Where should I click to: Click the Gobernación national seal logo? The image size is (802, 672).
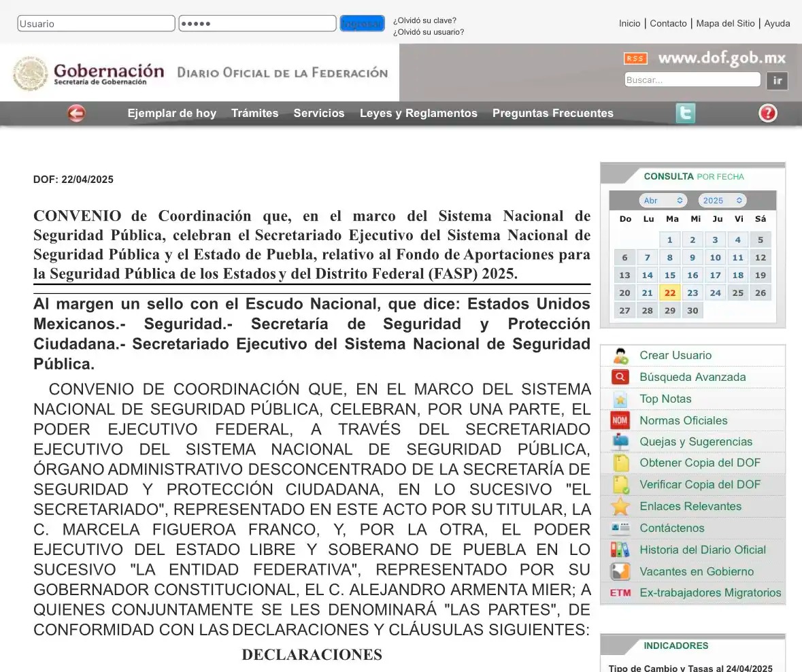[x=30, y=73]
